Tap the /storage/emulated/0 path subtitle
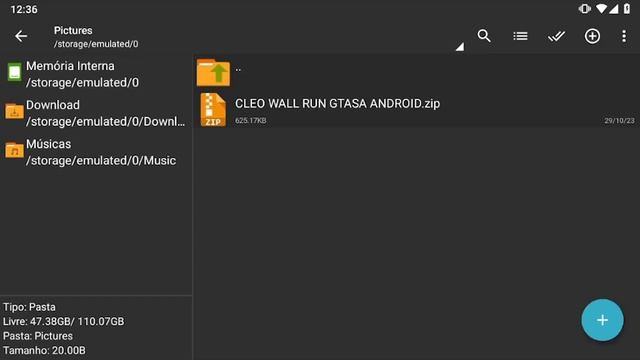 click(x=96, y=44)
